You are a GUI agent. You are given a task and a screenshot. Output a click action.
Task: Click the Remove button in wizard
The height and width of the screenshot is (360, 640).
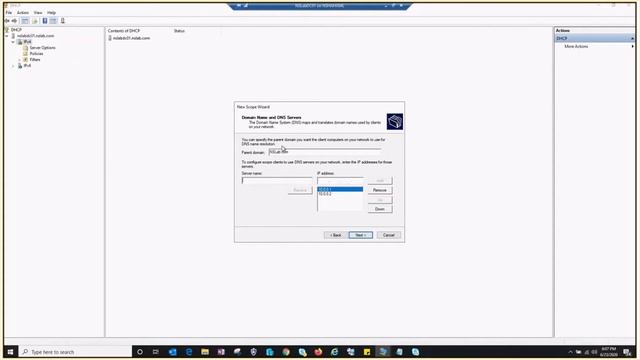pos(380,190)
